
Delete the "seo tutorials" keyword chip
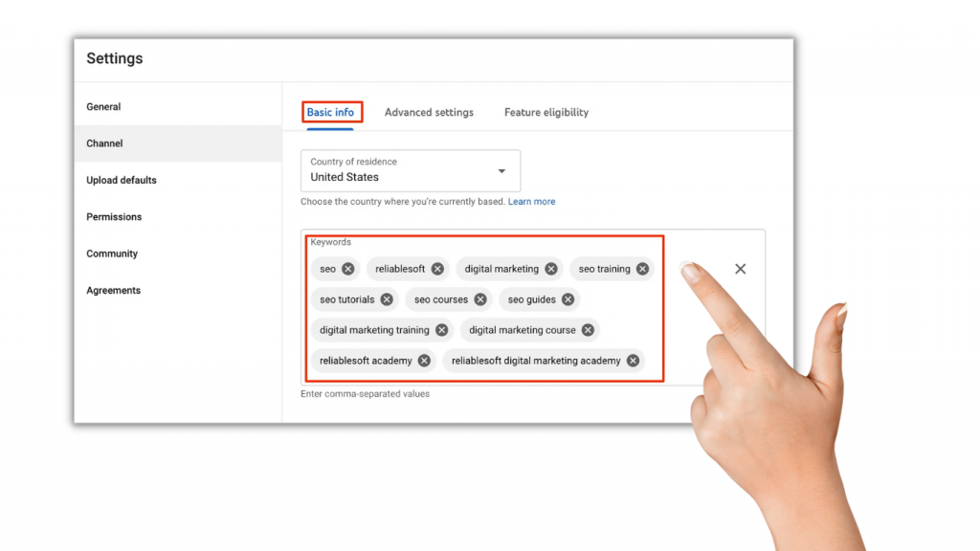[387, 299]
